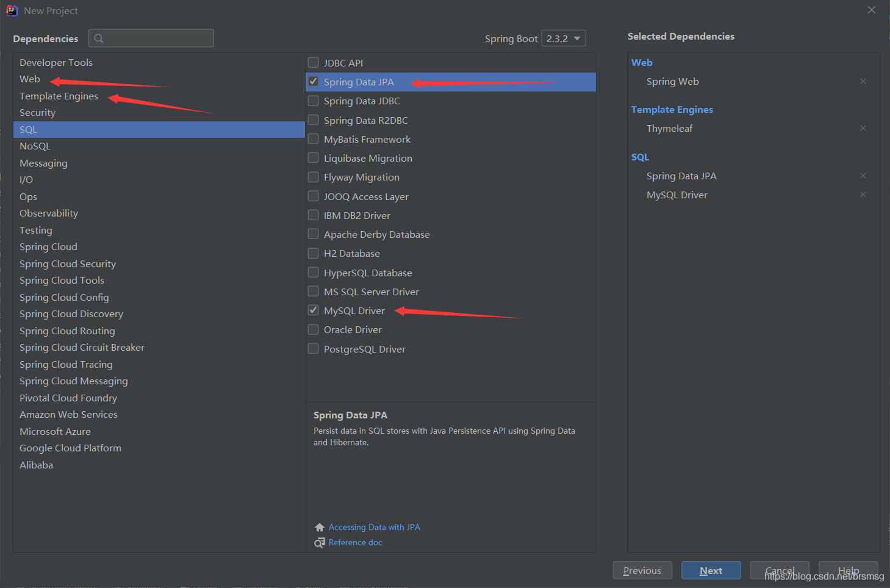Image resolution: width=890 pixels, height=588 pixels.
Task: Open the Spring Boot version dropdown
Action: click(564, 38)
